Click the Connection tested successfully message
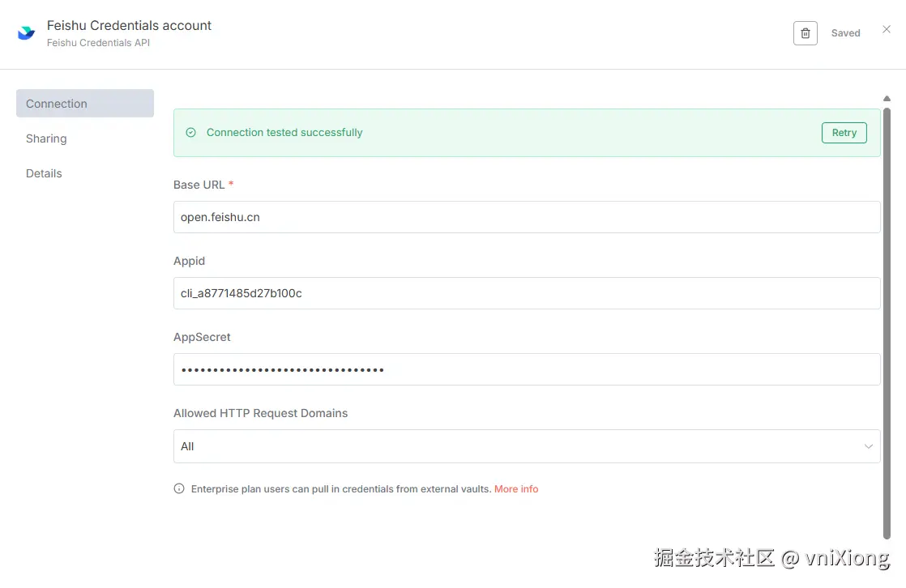The height and width of the screenshot is (588, 906). point(284,132)
